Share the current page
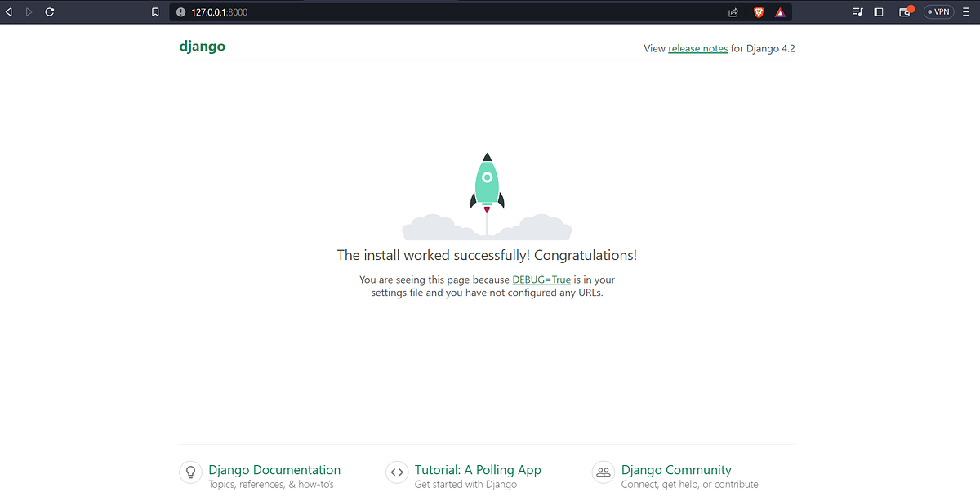Screen dimensions: 980x497 (733, 11)
